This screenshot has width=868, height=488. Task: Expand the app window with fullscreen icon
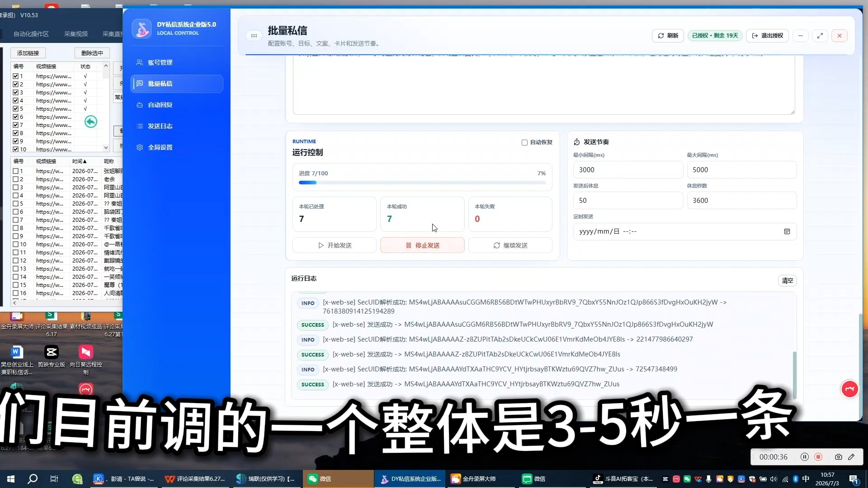(x=820, y=36)
